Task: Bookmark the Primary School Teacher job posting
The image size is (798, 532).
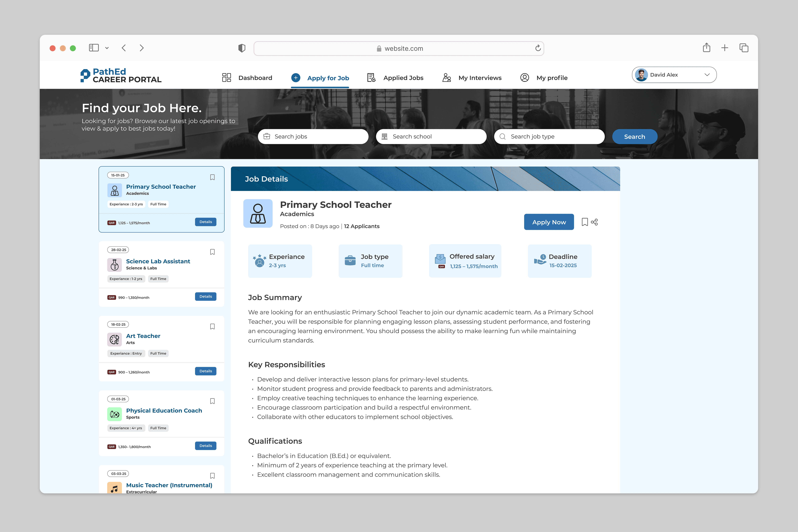Action: (x=212, y=177)
